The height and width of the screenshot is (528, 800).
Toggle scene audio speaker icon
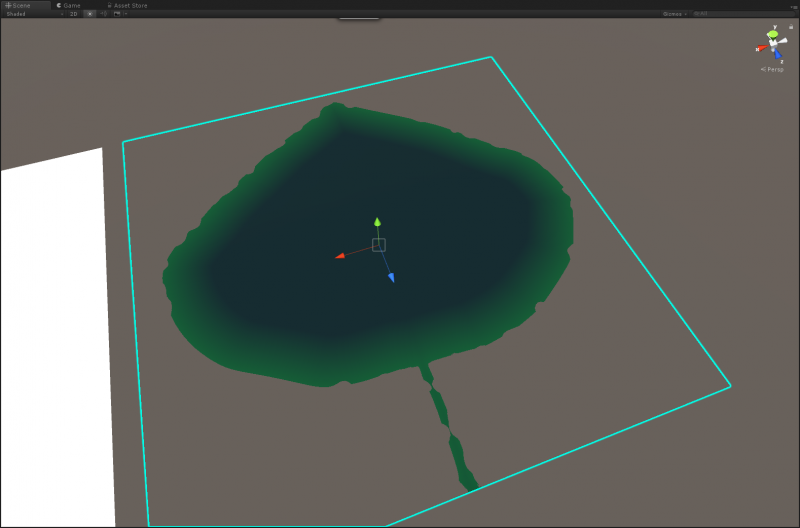point(104,14)
